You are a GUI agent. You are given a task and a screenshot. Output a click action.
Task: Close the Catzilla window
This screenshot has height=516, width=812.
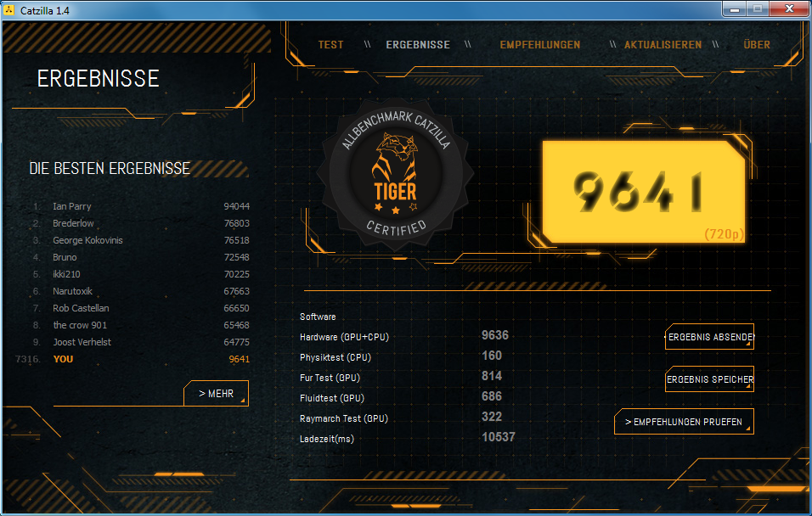point(789,8)
